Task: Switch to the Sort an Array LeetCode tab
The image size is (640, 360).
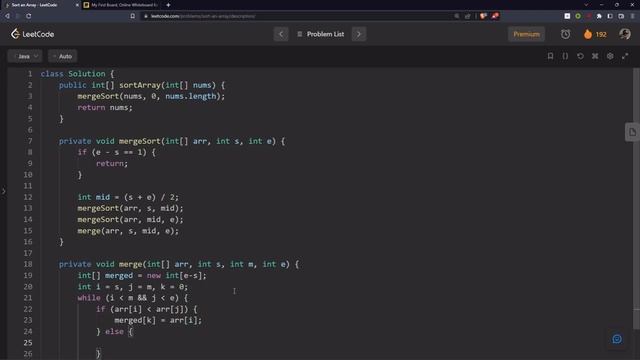Action: pos(35,5)
